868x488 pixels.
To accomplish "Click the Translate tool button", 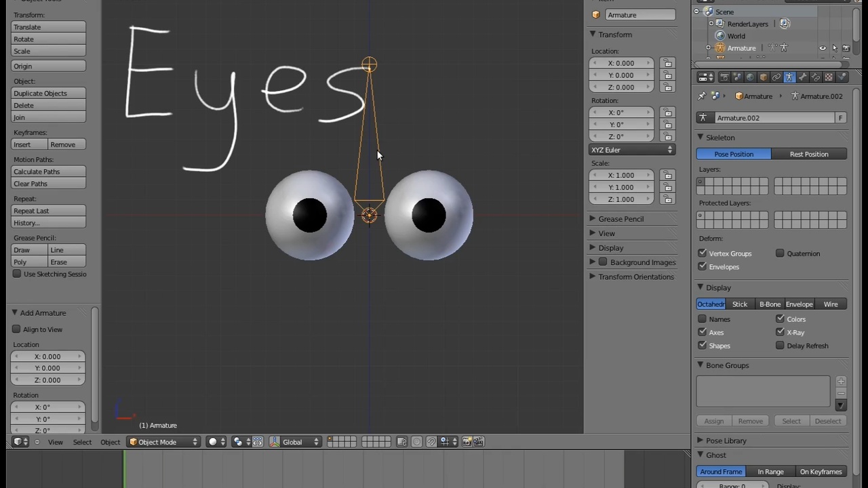I will (49, 27).
